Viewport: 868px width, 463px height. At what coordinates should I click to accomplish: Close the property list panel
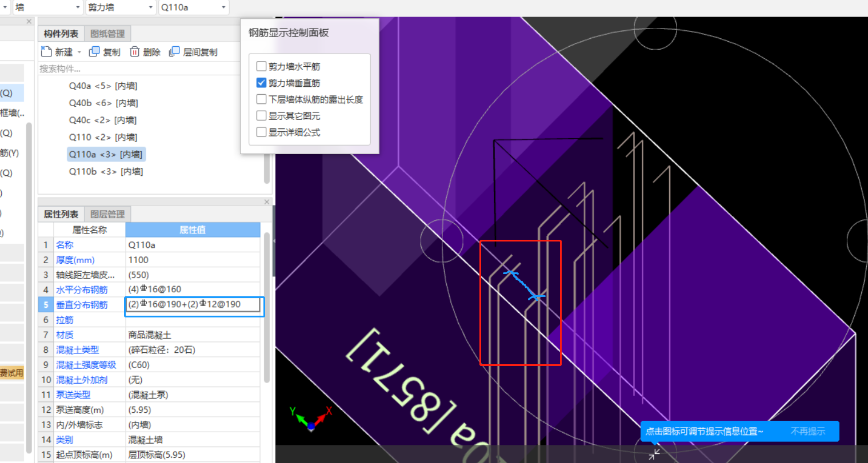pyautogui.click(x=267, y=202)
